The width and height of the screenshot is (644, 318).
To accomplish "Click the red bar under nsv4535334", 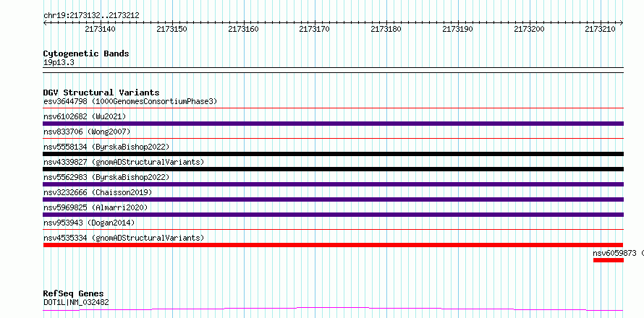I will [x=333, y=245].
